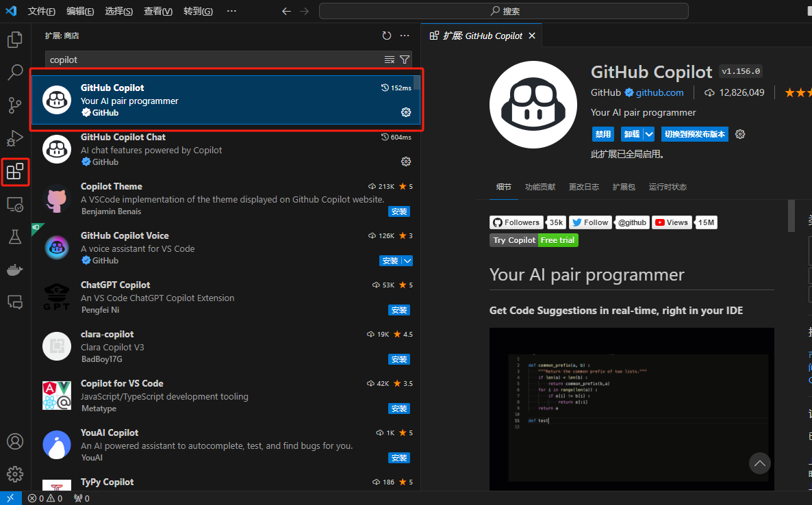
Task: Go back with navigation arrow
Action: [286, 11]
